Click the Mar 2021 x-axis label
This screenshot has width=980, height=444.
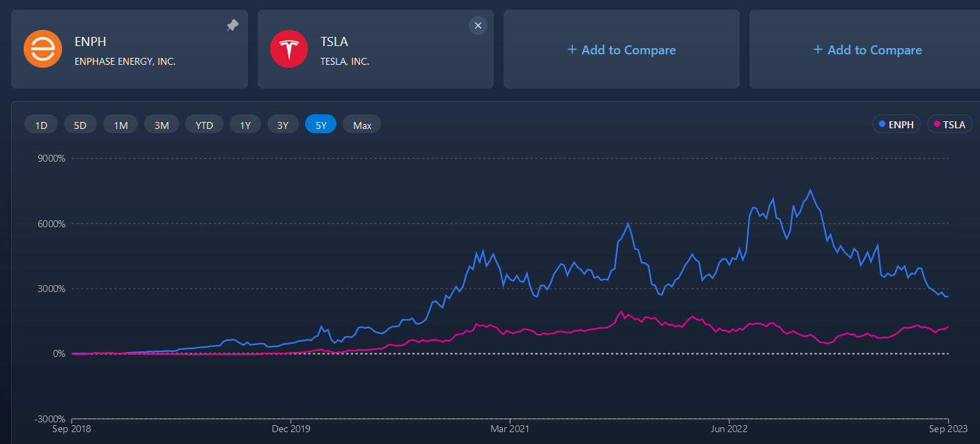tap(510, 429)
